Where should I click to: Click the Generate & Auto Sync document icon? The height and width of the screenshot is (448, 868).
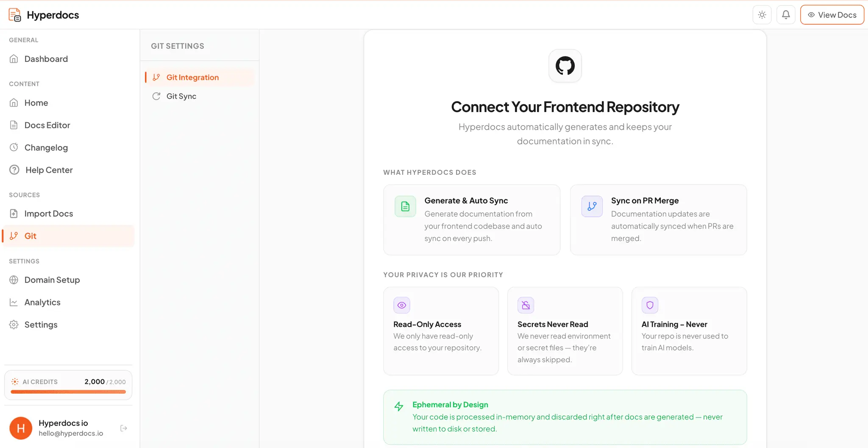405,207
